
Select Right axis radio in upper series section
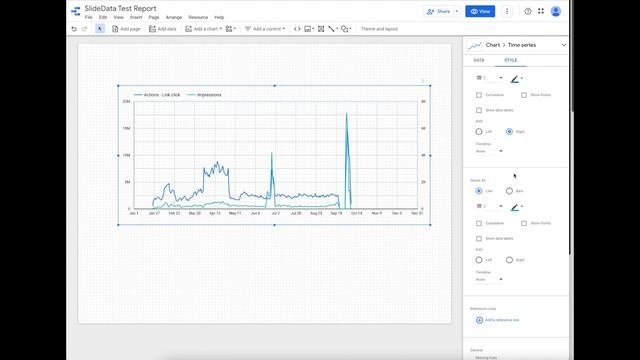point(509,131)
